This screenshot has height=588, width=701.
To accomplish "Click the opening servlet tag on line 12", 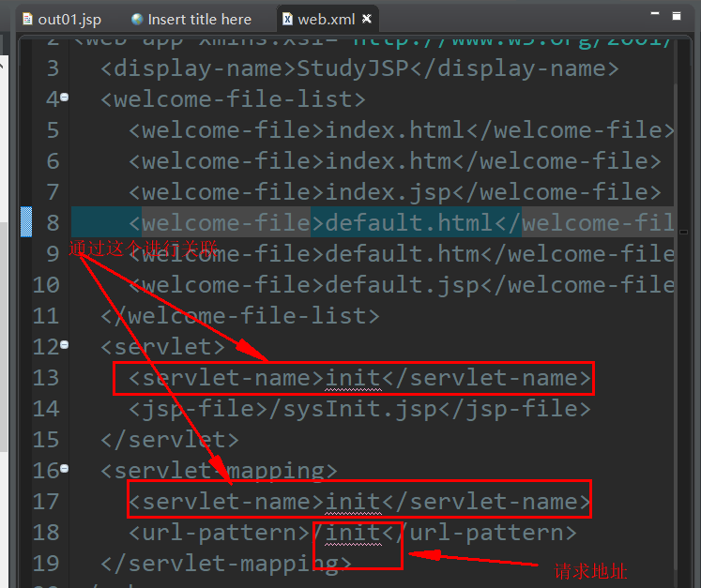I will point(162,347).
